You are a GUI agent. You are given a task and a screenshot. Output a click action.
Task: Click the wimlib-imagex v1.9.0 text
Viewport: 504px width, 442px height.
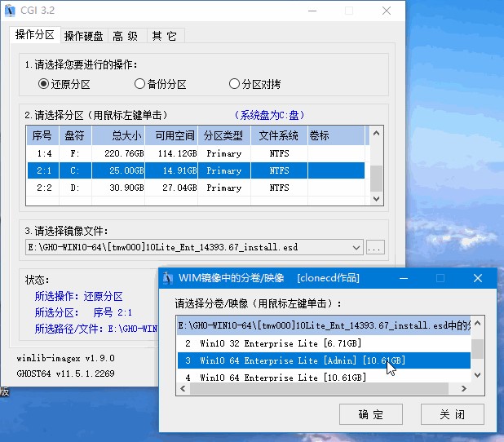tap(65, 358)
